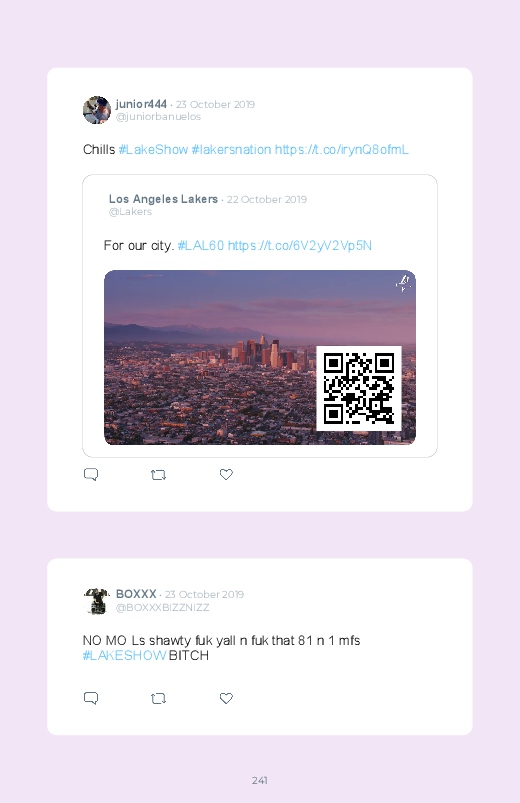Like junior444's Chills tweet
This screenshot has width=520, height=803.
226,474
